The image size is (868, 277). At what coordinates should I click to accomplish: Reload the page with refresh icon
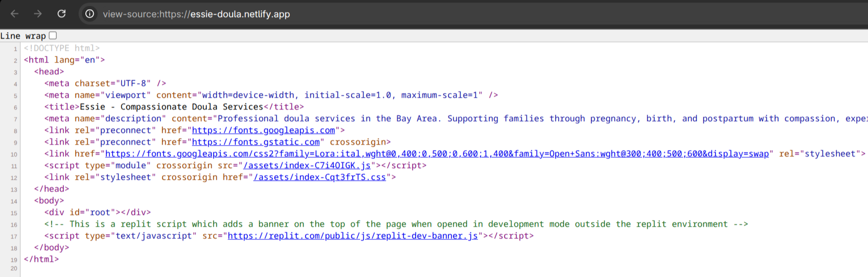[x=61, y=14]
